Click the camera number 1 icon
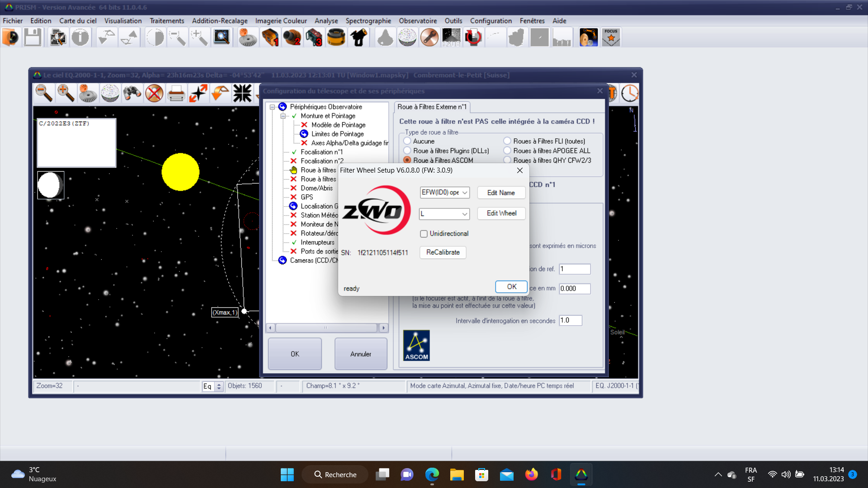868x488 pixels. (270, 38)
